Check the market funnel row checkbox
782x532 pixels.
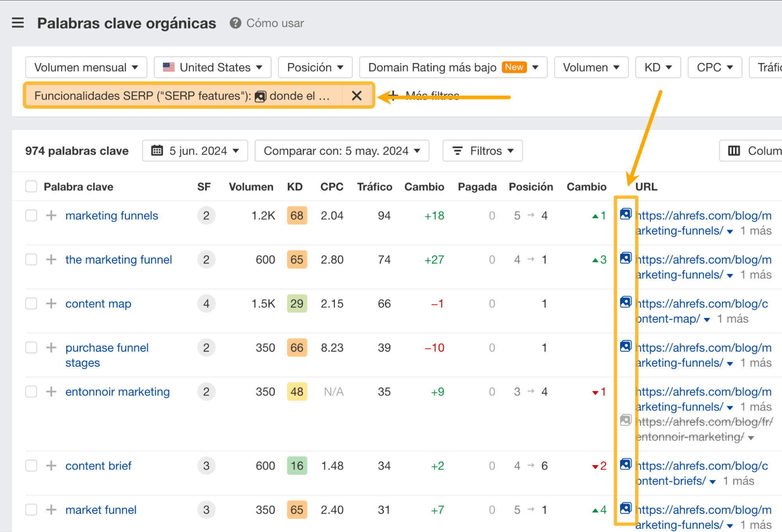(x=31, y=510)
